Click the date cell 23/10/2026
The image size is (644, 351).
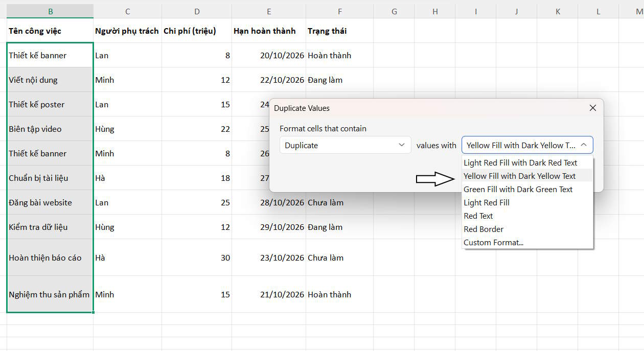click(x=269, y=258)
